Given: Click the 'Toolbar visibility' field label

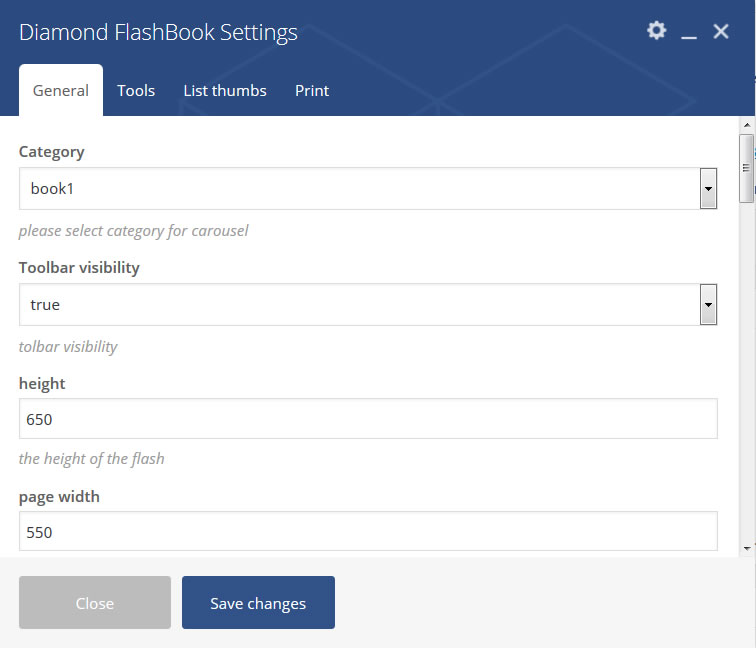Looking at the screenshot, I should click(x=79, y=268).
